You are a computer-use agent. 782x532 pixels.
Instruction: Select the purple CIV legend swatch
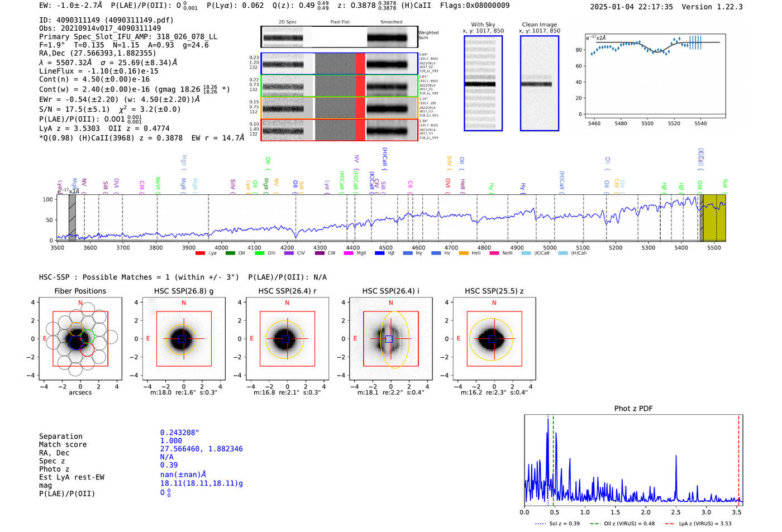pyautogui.click(x=289, y=253)
